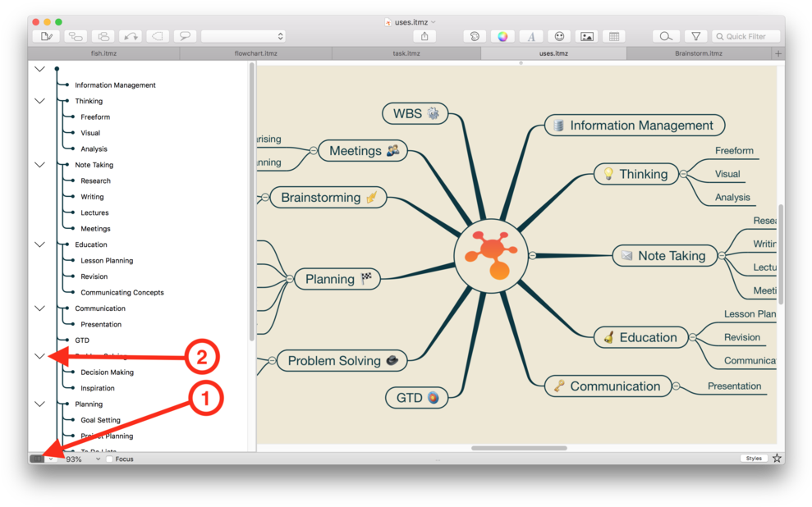Collapse the Thinking branch in the sidebar
Image resolution: width=812 pixels, height=507 pixels.
[x=39, y=100]
